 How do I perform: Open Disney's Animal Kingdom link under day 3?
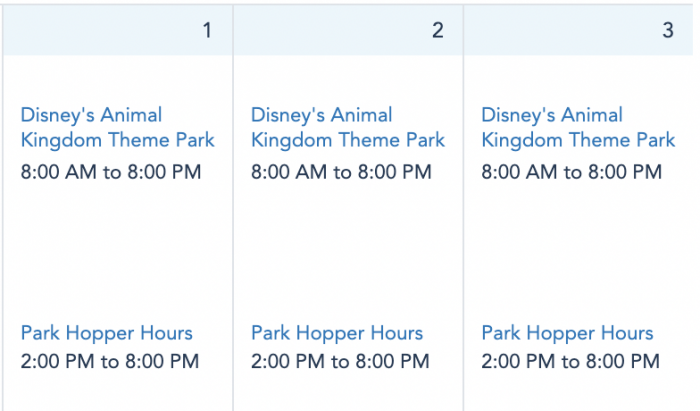(x=578, y=128)
